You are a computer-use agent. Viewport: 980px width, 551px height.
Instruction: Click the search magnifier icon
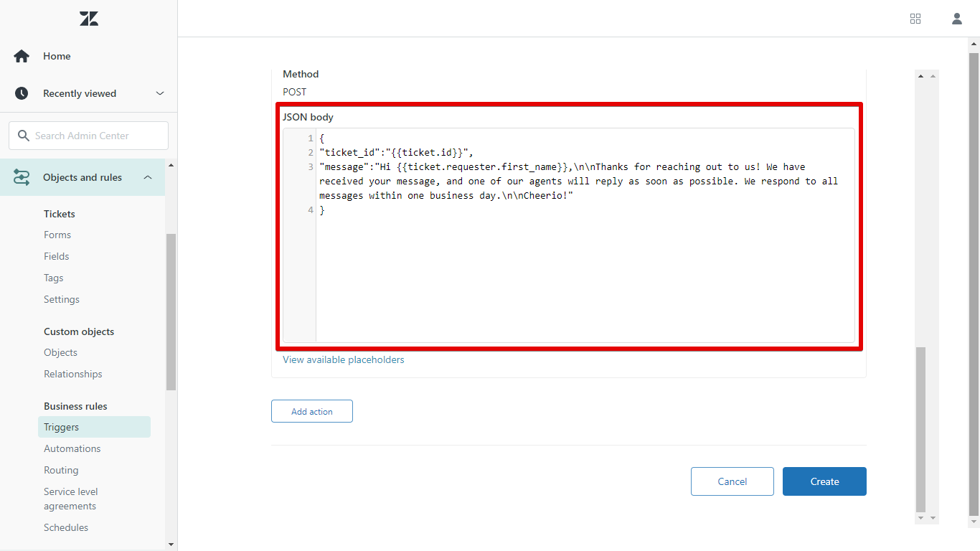[23, 136]
